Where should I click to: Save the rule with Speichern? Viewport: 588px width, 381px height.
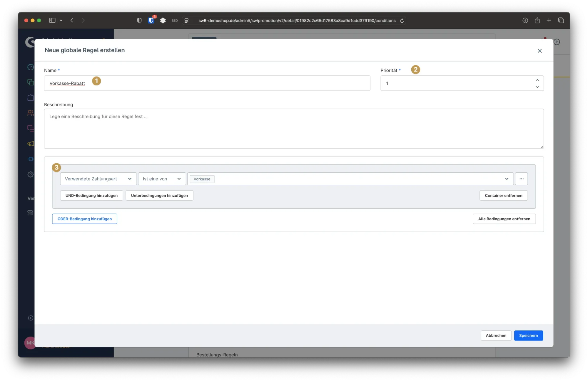tap(528, 336)
